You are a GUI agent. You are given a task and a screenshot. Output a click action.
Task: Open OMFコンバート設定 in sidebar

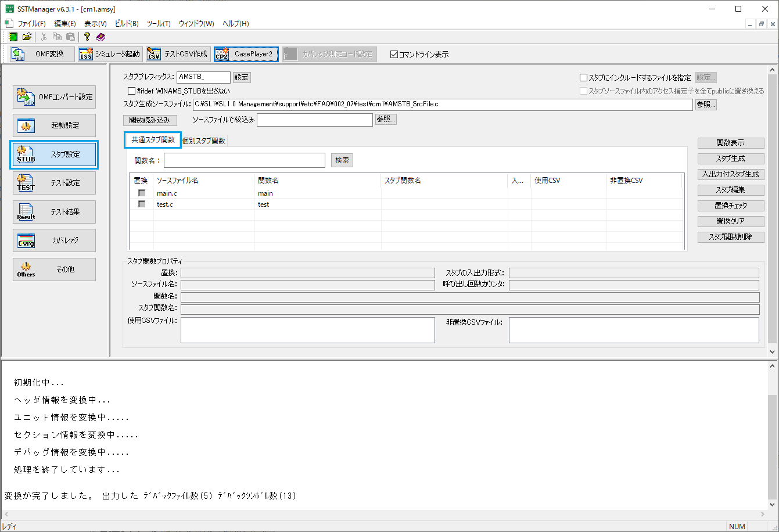[x=54, y=97]
